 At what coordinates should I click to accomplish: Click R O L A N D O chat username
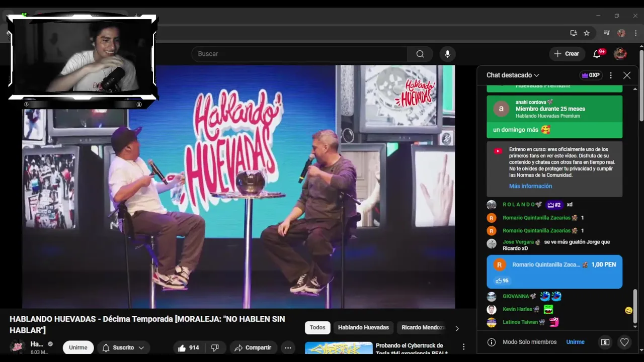[x=519, y=205]
